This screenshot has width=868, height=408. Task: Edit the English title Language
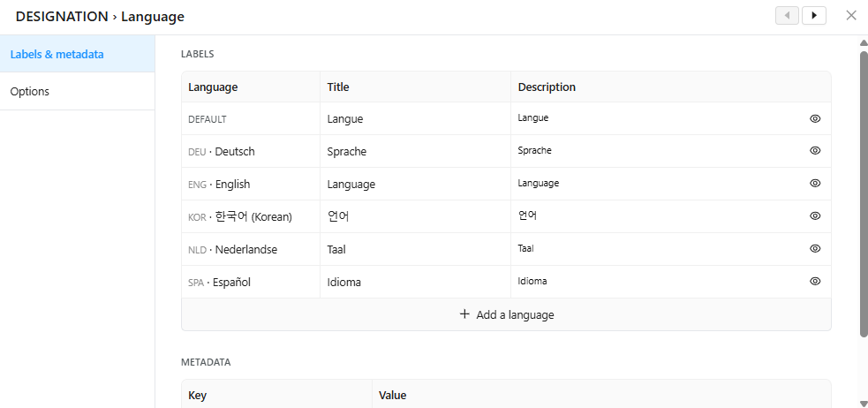pos(415,184)
